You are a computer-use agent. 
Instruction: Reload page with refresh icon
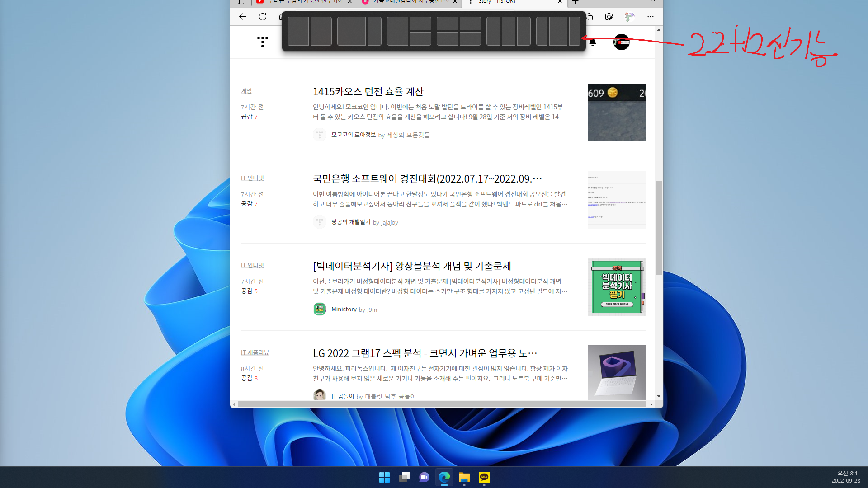coord(263,17)
